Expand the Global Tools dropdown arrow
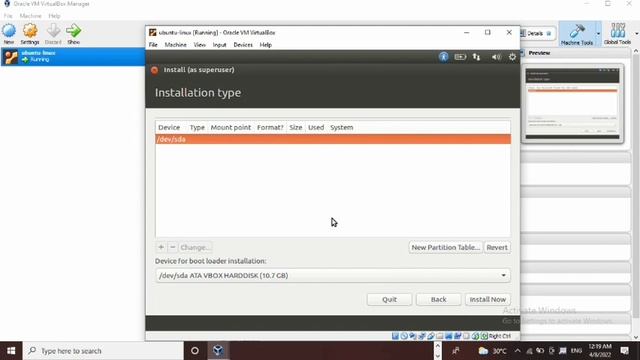Screen dimensions: 640x360 click(x=636, y=34)
